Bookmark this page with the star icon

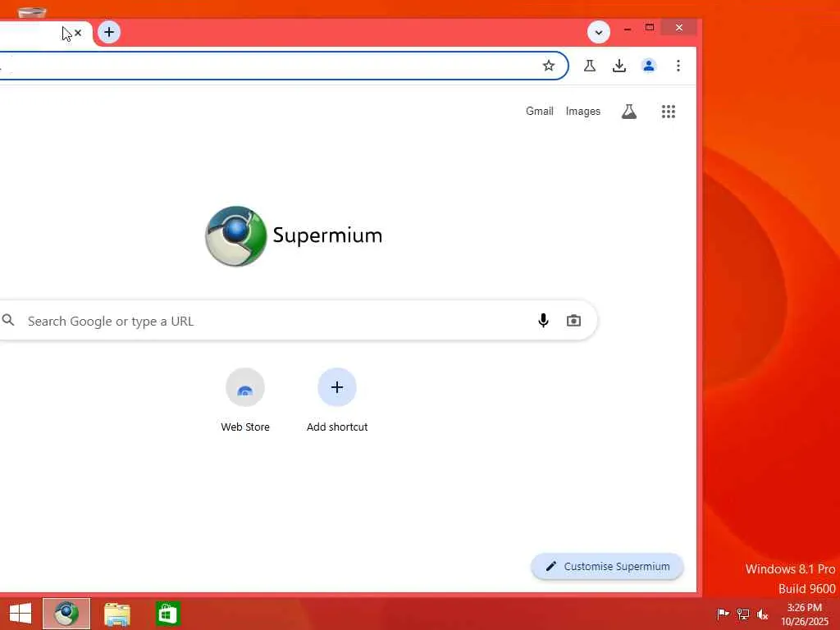click(548, 66)
